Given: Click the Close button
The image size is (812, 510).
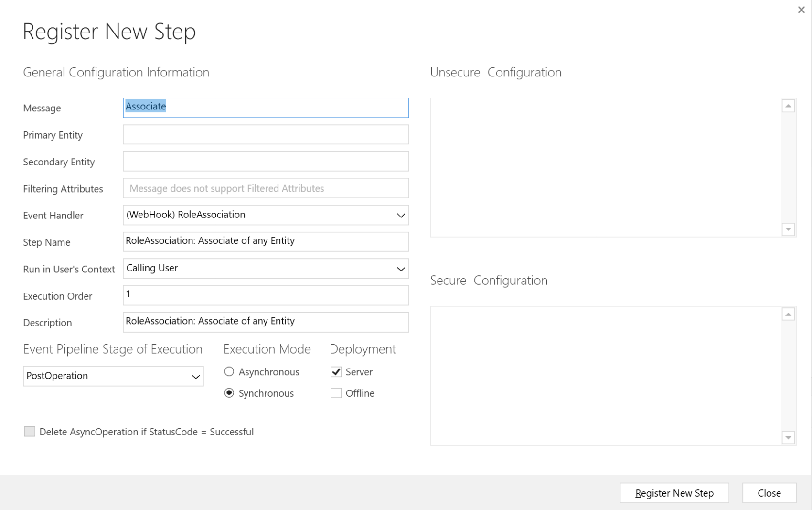Looking at the screenshot, I should [x=769, y=493].
